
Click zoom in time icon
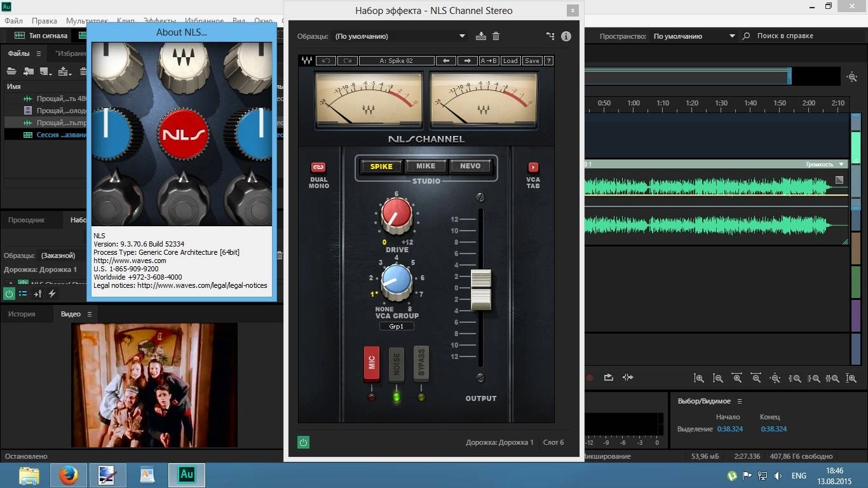(737, 378)
